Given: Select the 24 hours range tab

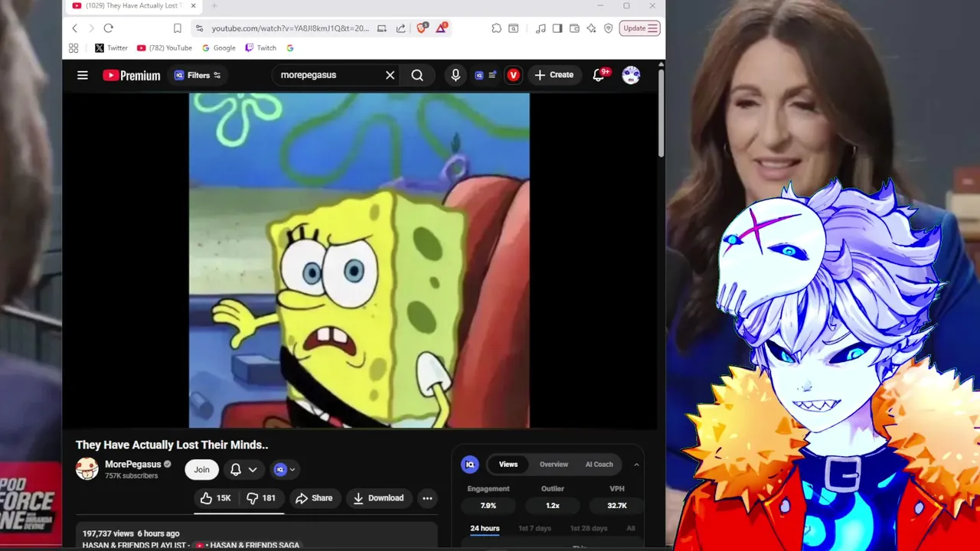Looking at the screenshot, I should (485, 529).
